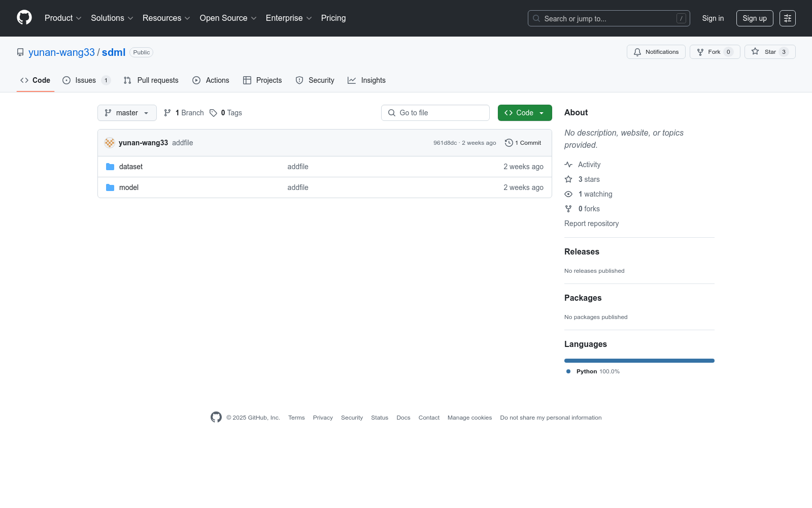The width and height of the screenshot is (812, 508).
Task: Click the commit history clock icon
Action: pos(509,143)
